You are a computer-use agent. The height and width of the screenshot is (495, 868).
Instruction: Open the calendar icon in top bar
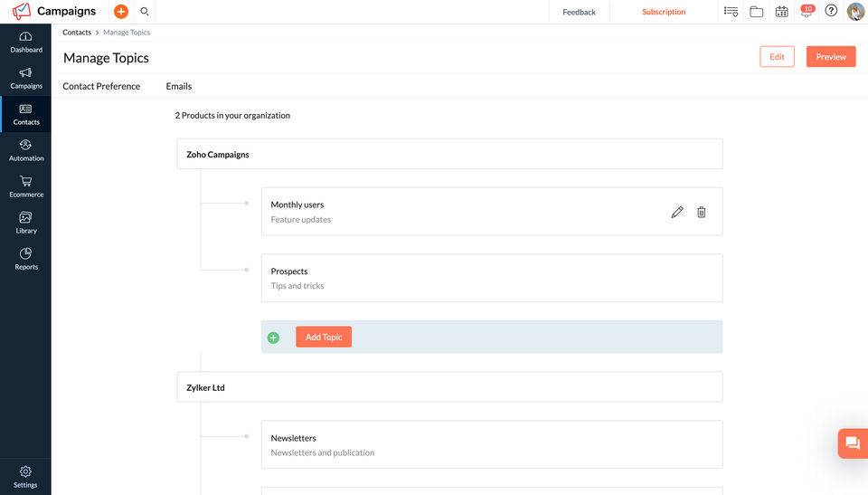(x=782, y=12)
